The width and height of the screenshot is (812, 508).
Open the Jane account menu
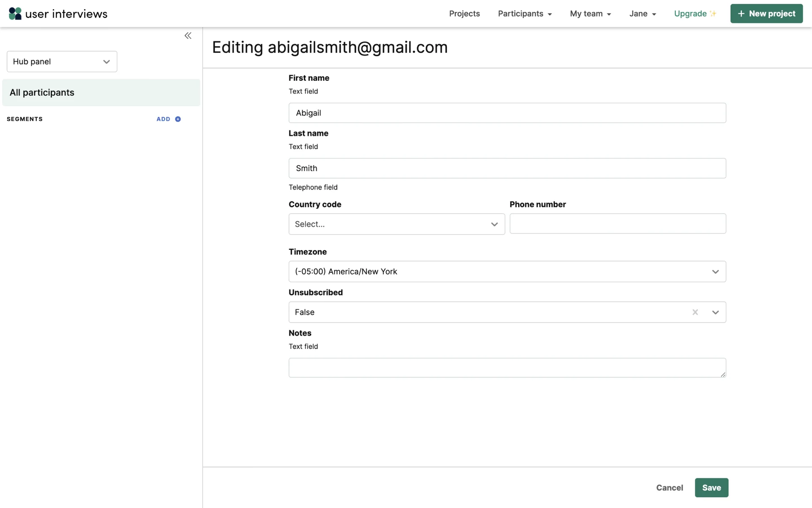tap(642, 14)
